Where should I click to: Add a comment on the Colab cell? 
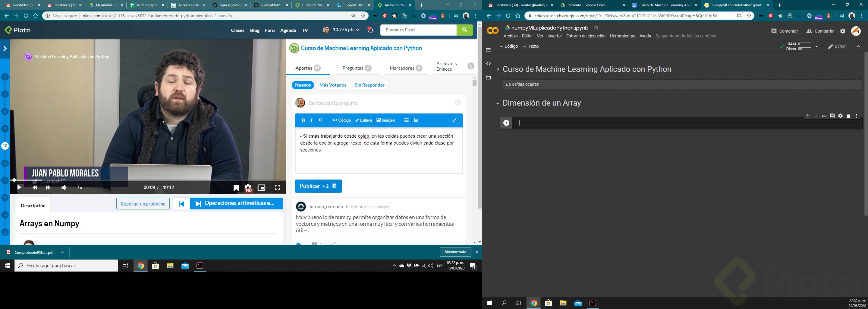coord(832,116)
